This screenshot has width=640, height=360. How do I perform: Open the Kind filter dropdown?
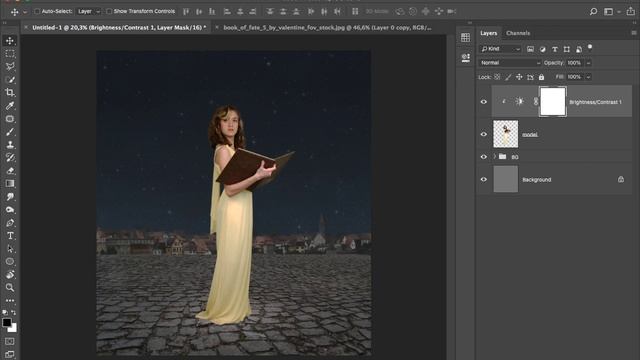(500, 49)
